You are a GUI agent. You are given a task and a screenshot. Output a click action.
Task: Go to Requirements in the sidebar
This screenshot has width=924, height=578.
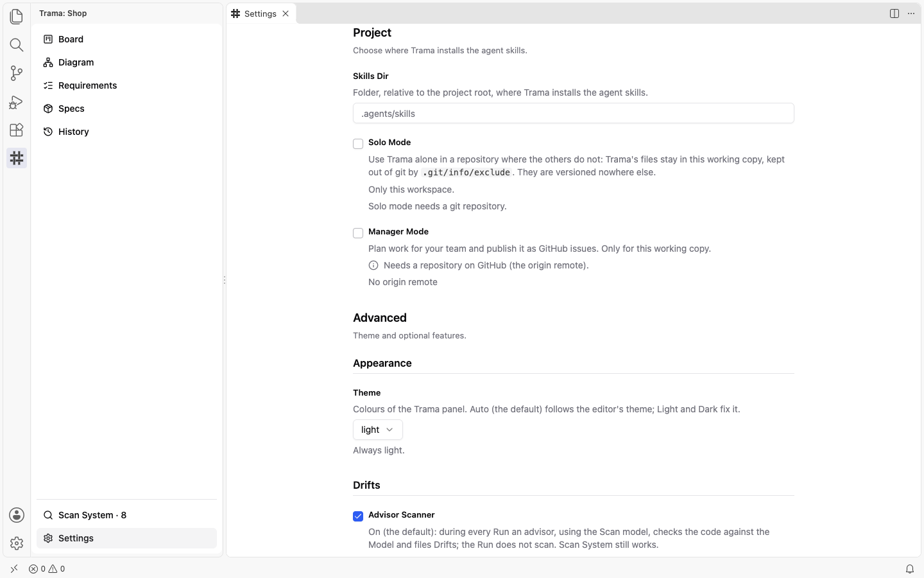(126, 85)
